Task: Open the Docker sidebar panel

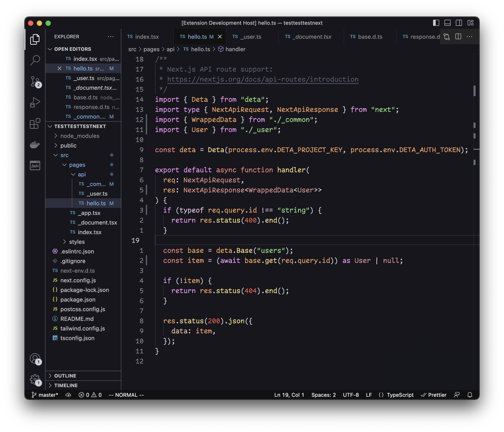Action: tap(35, 144)
